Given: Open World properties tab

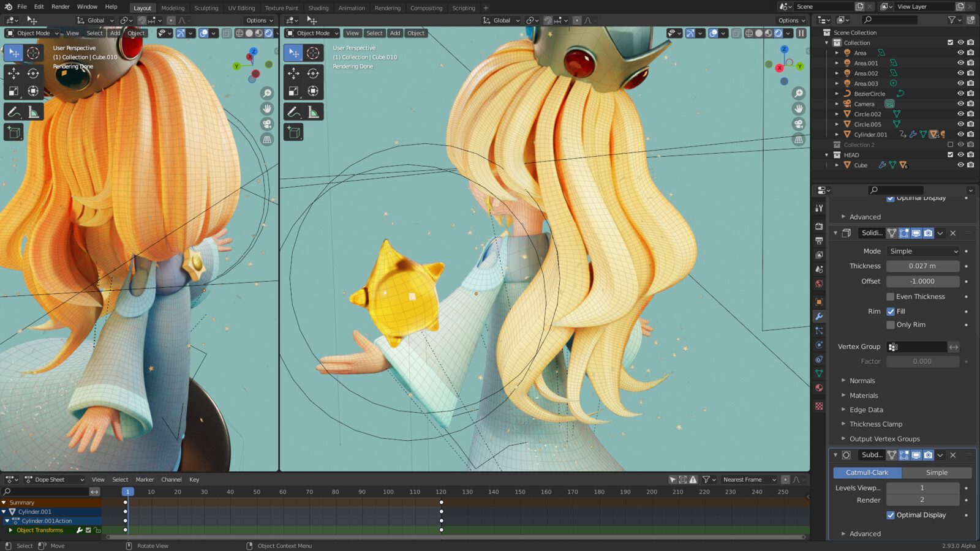Looking at the screenshot, I should pos(819,283).
